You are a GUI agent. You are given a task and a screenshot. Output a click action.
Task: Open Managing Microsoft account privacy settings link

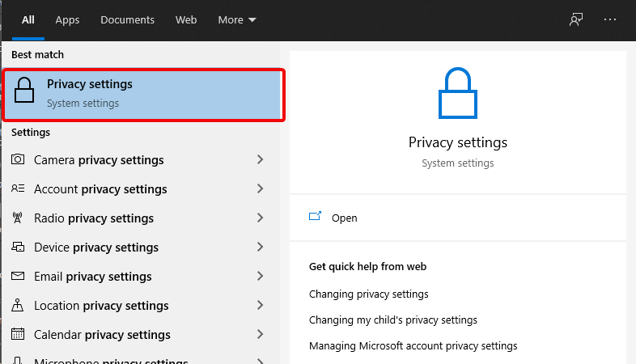pyautogui.click(x=413, y=346)
